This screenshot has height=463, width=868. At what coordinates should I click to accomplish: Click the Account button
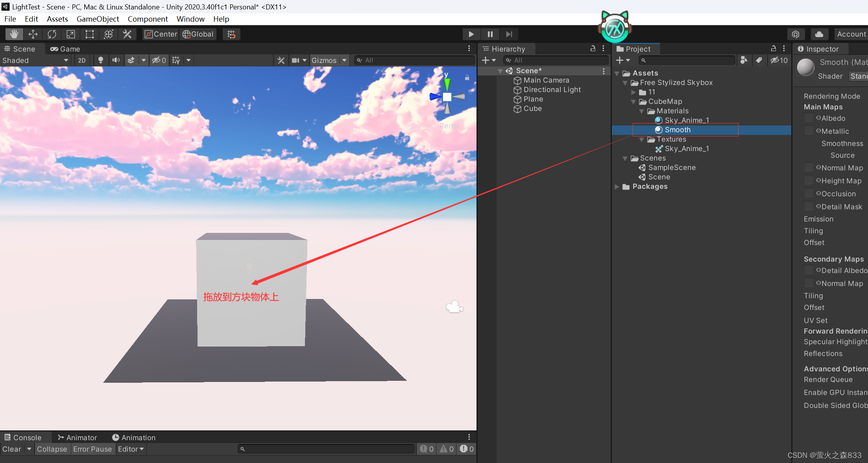click(851, 34)
